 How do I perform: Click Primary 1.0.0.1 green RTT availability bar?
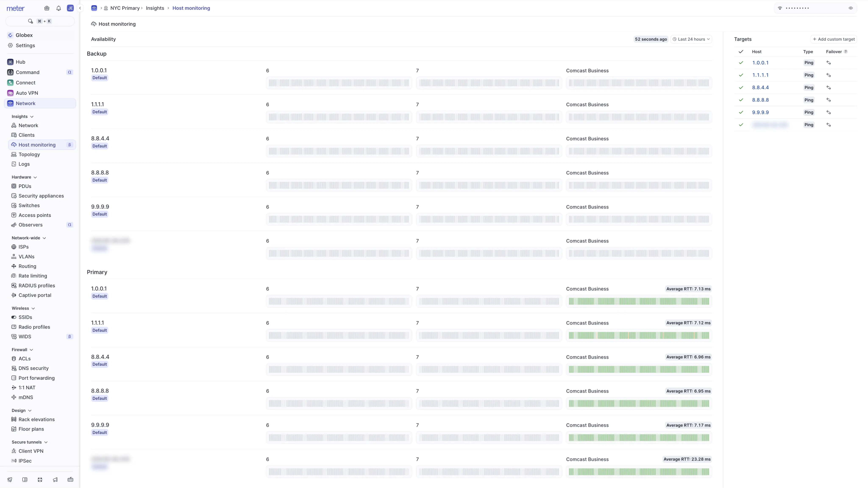pos(638,301)
